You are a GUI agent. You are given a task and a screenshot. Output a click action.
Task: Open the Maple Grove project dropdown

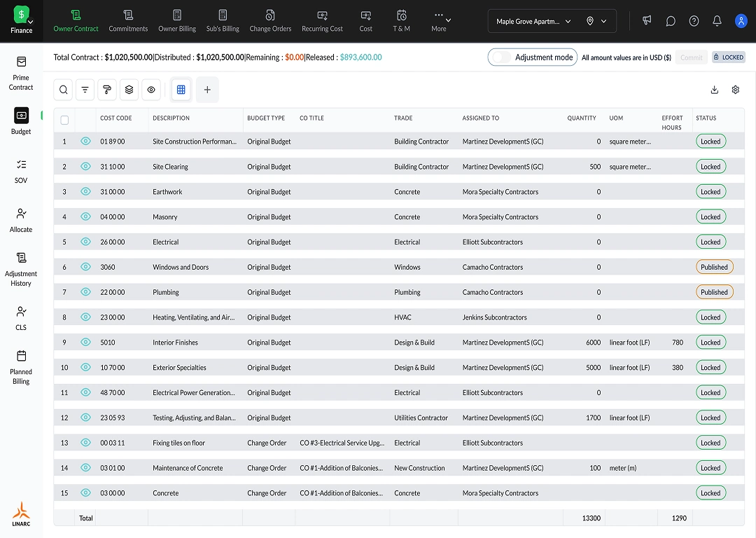point(533,21)
